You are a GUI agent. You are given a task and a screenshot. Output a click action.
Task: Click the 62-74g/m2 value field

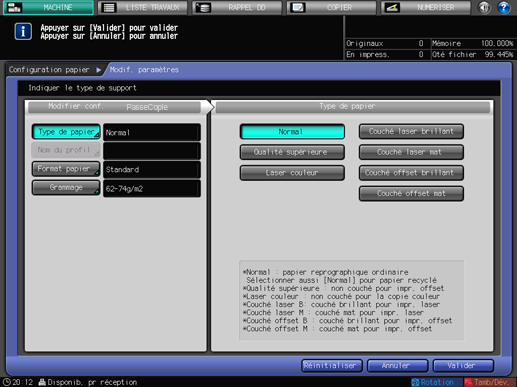152,189
